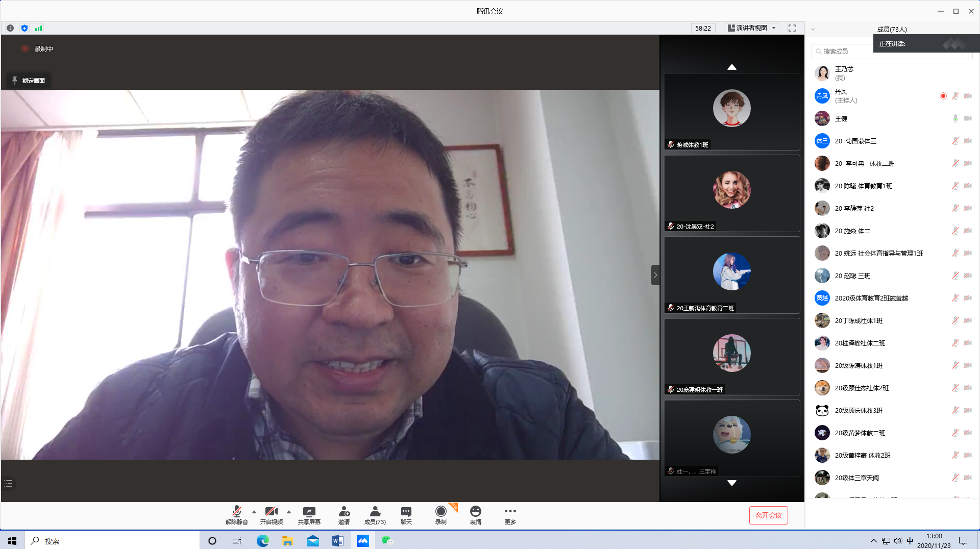Viewport: 980px width, 549px height.
Task: Click camera-off icon for 20 李可冉 体教二班
Action: (968, 163)
